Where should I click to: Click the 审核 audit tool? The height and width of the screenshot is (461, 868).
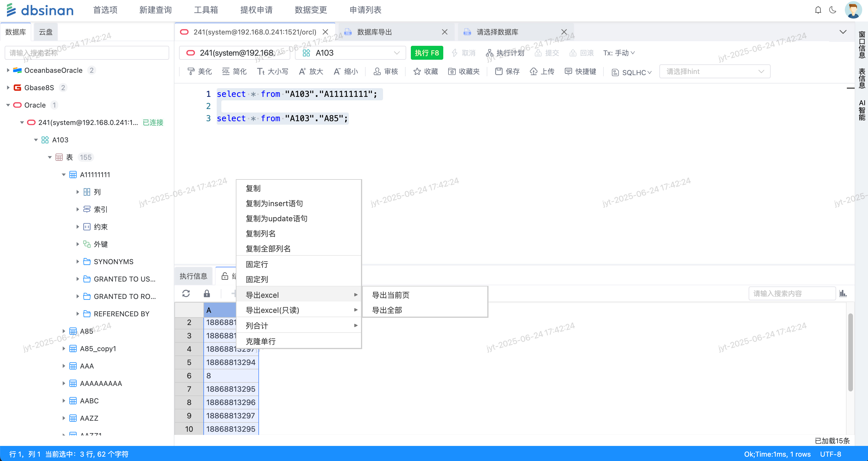click(x=386, y=72)
